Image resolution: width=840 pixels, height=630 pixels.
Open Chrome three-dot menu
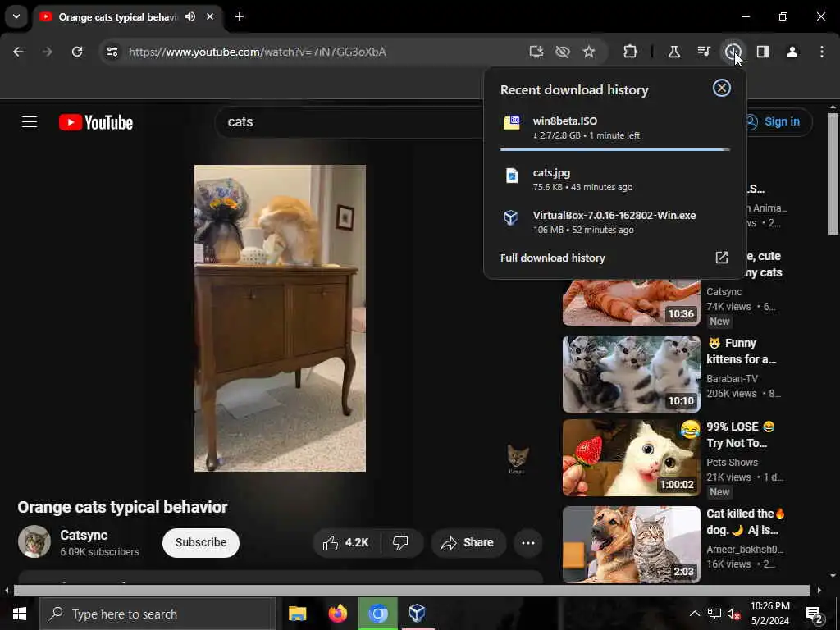(822, 52)
